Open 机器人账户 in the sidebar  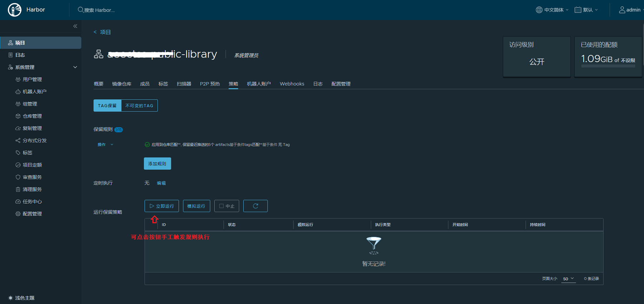tap(31, 91)
